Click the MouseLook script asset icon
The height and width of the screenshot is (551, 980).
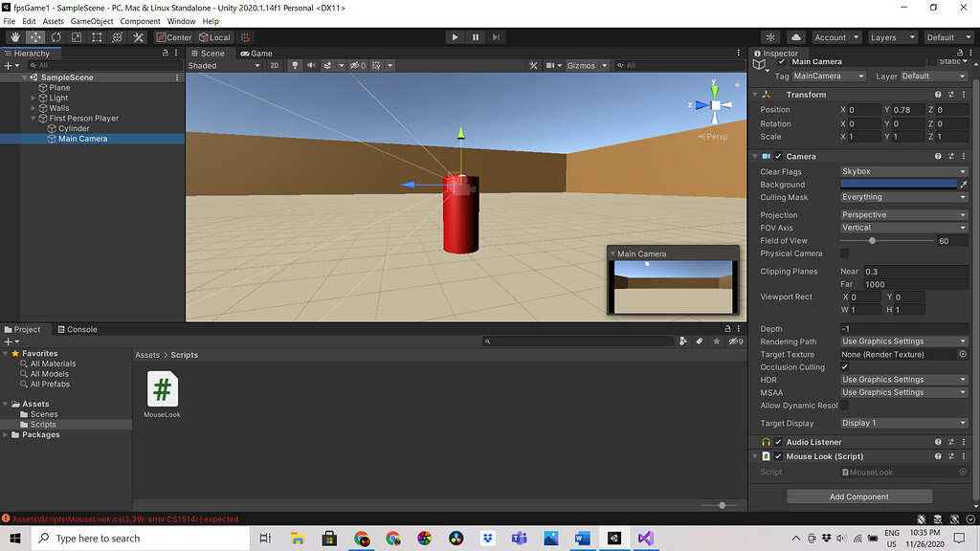(162, 388)
